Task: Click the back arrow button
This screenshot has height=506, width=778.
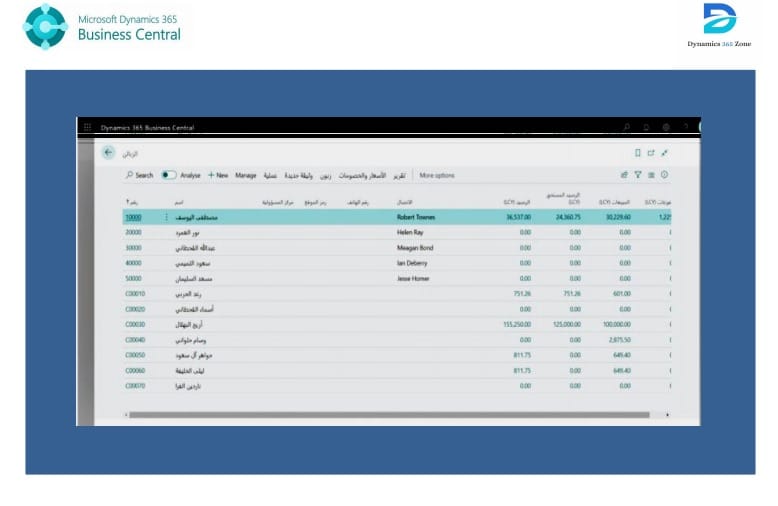Action: (x=108, y=152)
